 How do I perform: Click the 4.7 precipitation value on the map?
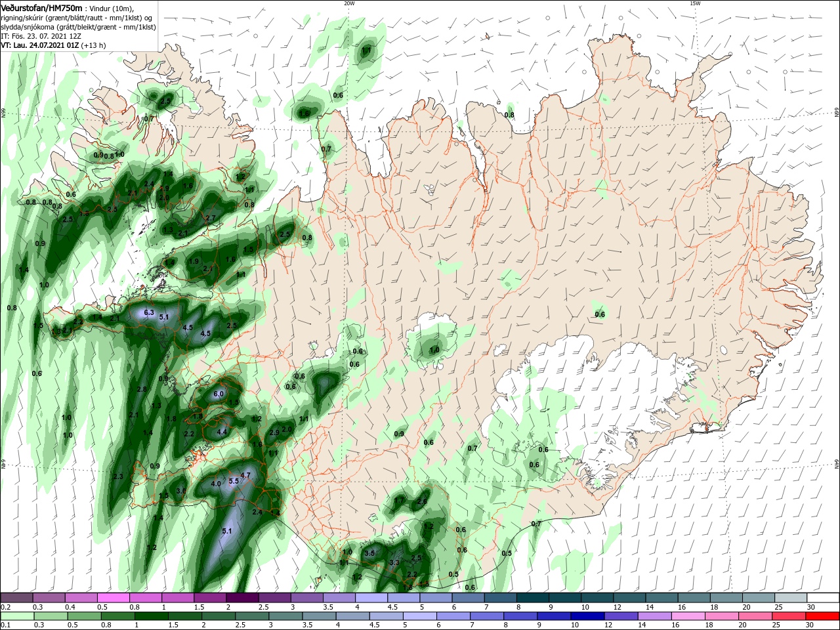pyautogui.click(x=246, y=474)
